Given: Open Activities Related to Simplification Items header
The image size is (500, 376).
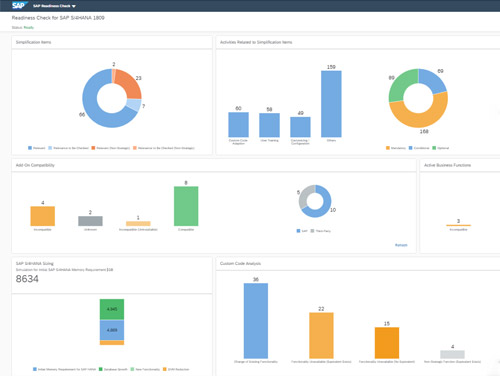Looking at the screenshot, I should (358, 42).
